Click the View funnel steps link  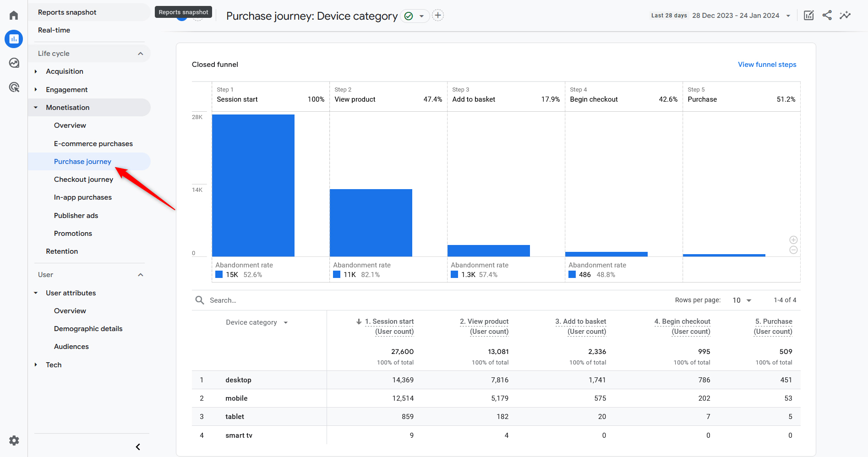[x=767, y=64]
